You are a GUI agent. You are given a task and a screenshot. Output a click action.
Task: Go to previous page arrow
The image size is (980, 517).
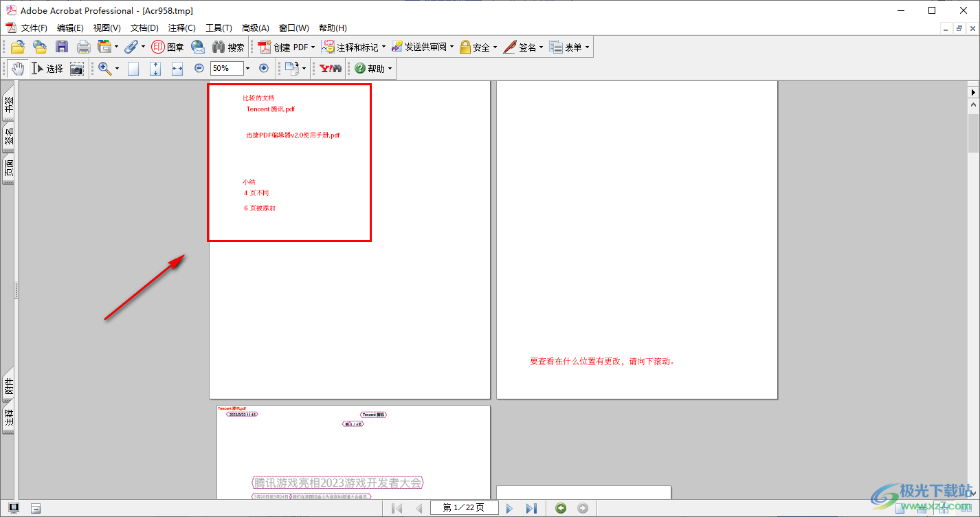click(x=419, y=508)
